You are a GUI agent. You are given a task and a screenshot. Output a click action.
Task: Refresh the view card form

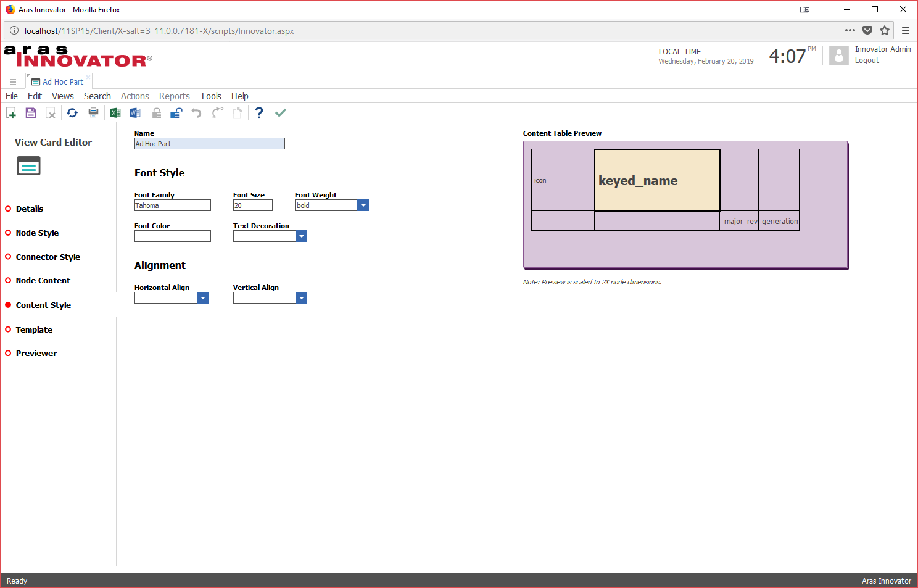point(72,112)
